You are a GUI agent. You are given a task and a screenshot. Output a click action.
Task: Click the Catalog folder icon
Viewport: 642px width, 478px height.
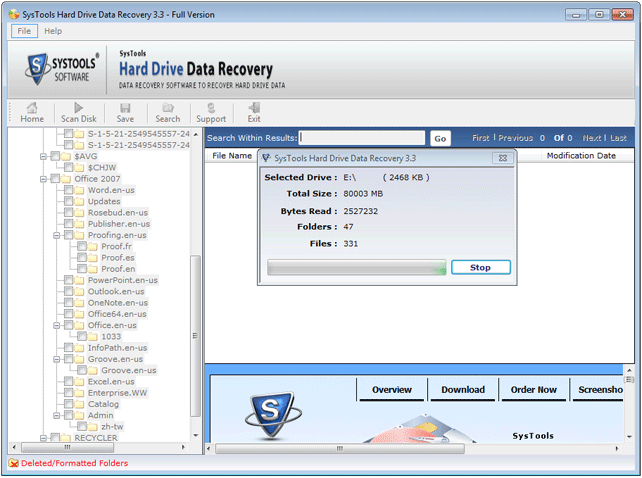click(80, 404)
